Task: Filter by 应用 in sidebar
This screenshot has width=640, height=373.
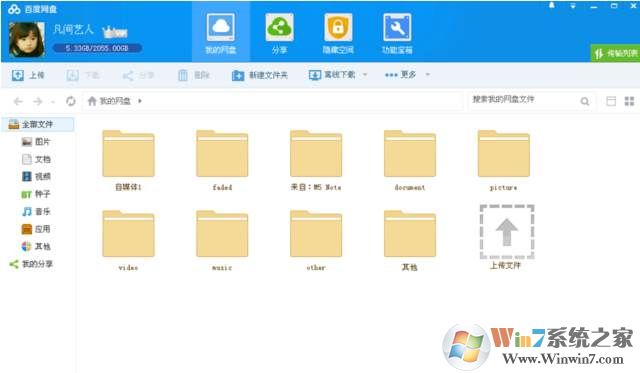Action: 36,229
